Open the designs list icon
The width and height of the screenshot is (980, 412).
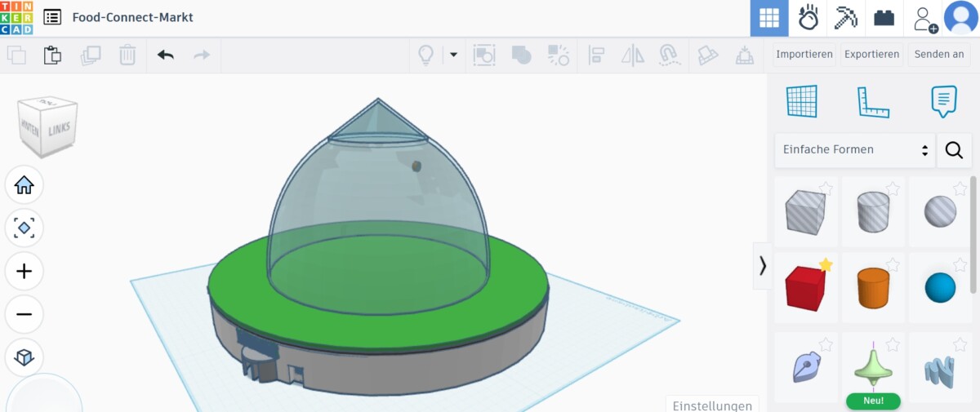tap(52, 17)
